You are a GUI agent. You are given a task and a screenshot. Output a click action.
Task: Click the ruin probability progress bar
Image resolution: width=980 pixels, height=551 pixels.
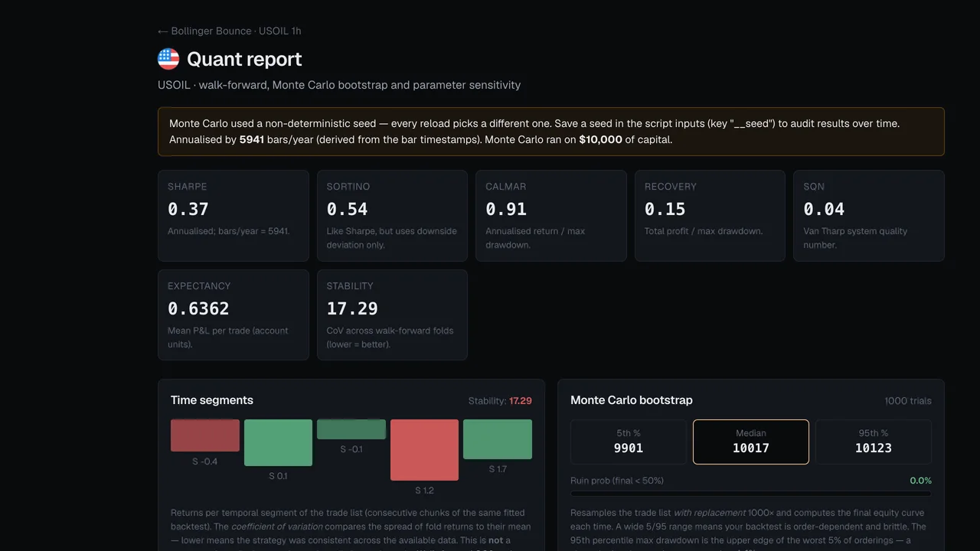click(751, 494)
